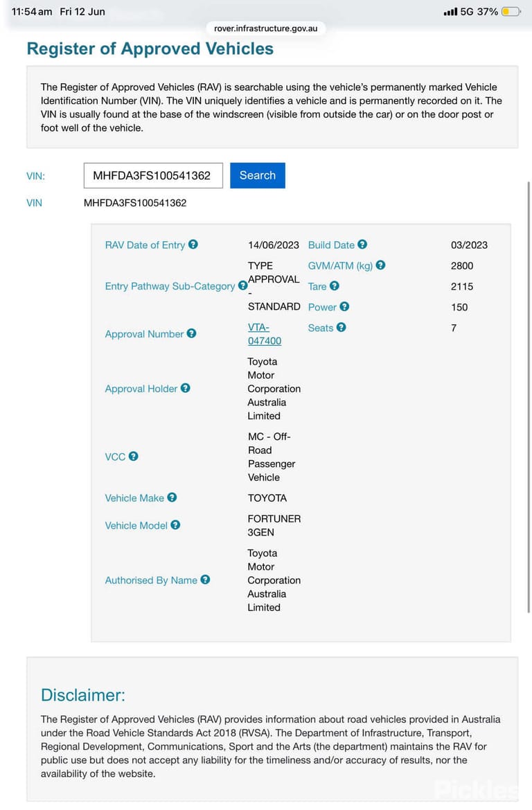The width and height of the screenshot is (532, 810).
Task: Tap the 11:54 am clock in status bar
Action: pyautogui.click(x=31, y=11)
